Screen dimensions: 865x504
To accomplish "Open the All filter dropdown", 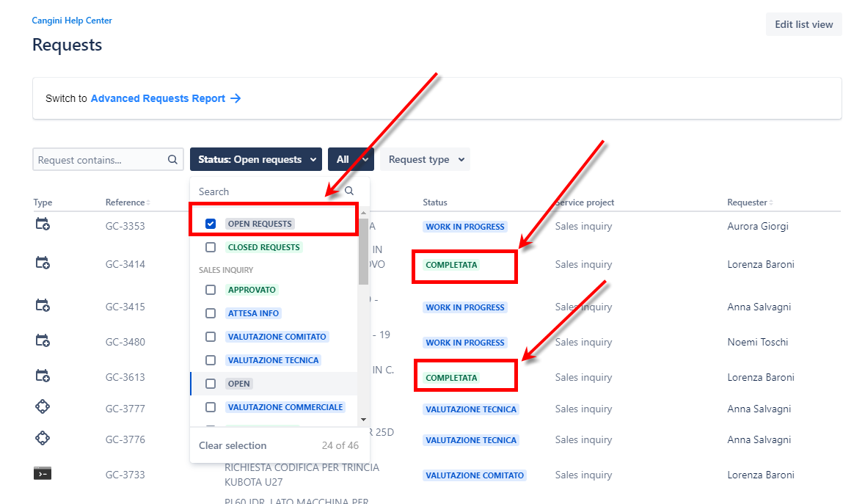I will pyautogui.click(x=351, y=159).
